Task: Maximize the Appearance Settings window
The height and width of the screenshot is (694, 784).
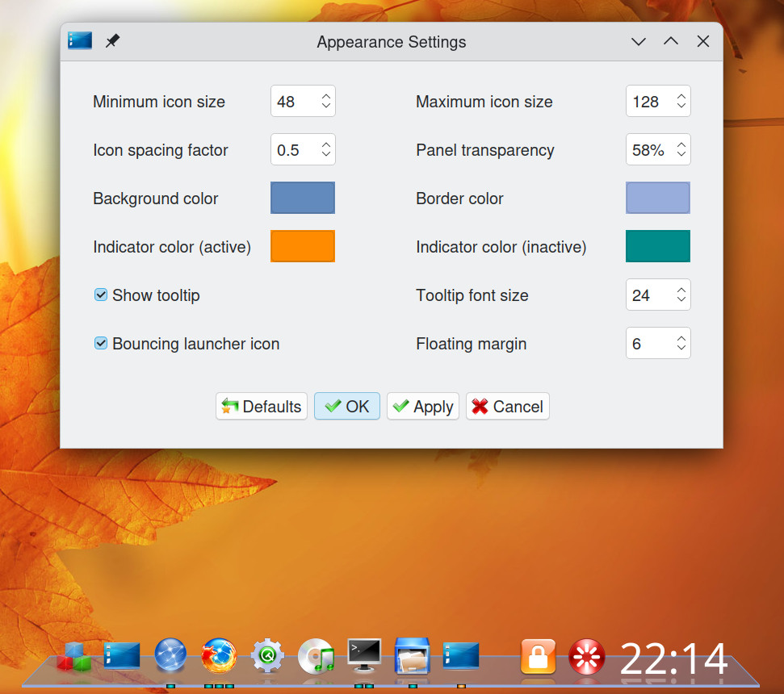Action: point(671,41)
